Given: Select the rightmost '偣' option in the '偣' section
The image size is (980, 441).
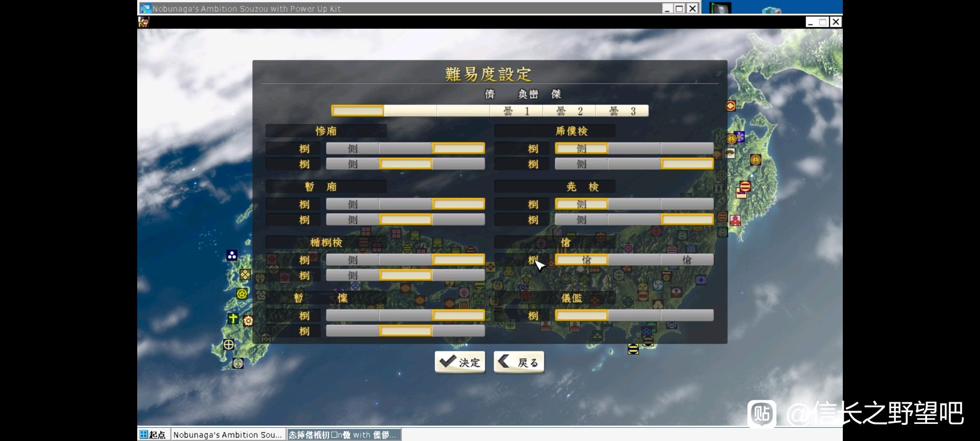Looking at the screenshot, I should coord(687,260).
